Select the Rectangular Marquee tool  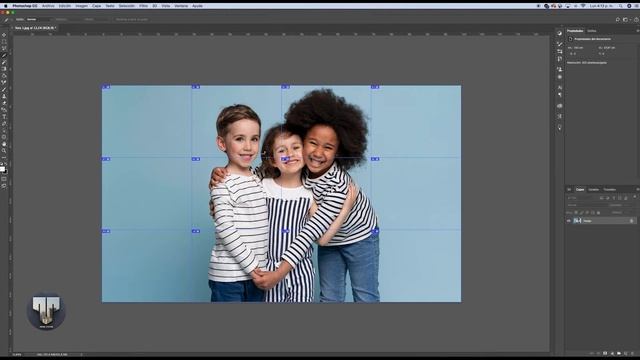(4, 42)
